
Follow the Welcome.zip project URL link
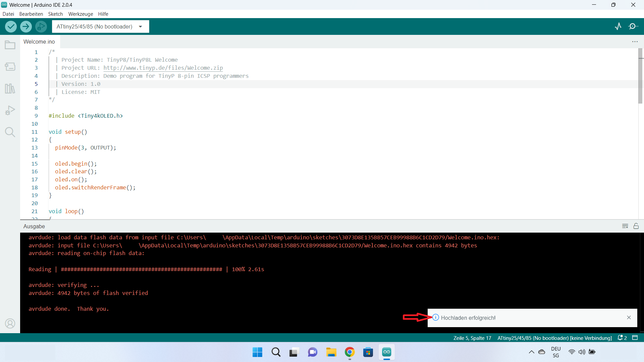[163, 68]
